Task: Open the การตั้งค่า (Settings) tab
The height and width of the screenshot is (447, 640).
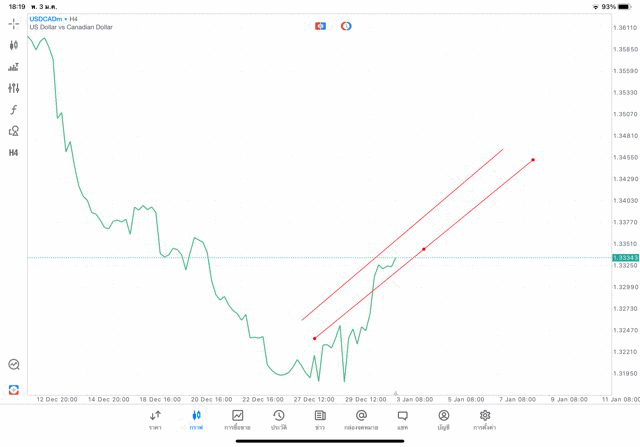Action: coord(485,419)
